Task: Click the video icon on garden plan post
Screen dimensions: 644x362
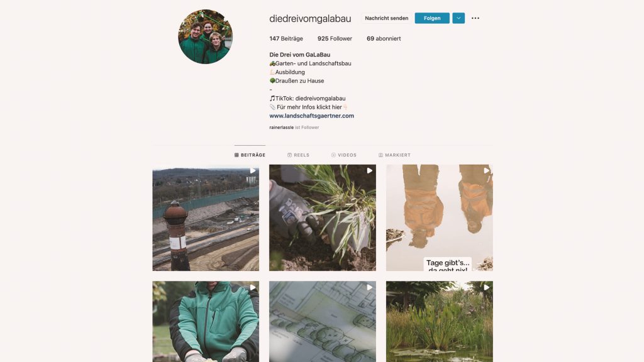Action: [x=370, y=287]
